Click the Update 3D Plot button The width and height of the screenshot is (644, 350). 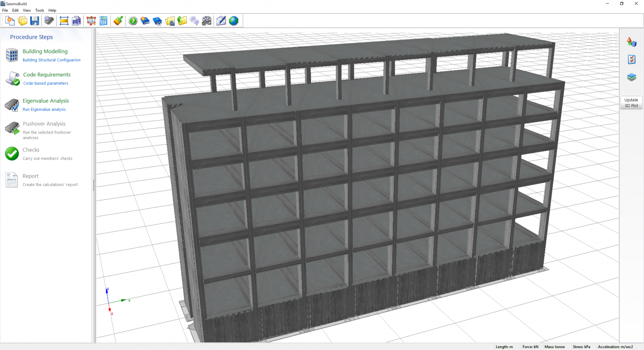[631, 103]
